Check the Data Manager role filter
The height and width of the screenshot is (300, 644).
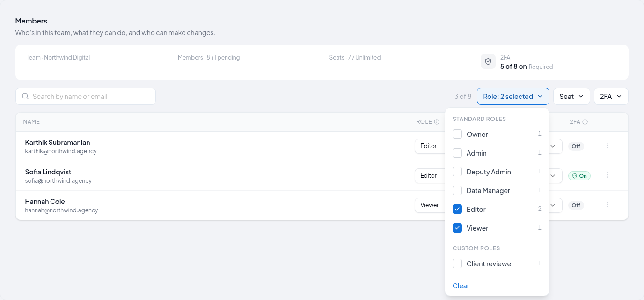pos(457,191)
